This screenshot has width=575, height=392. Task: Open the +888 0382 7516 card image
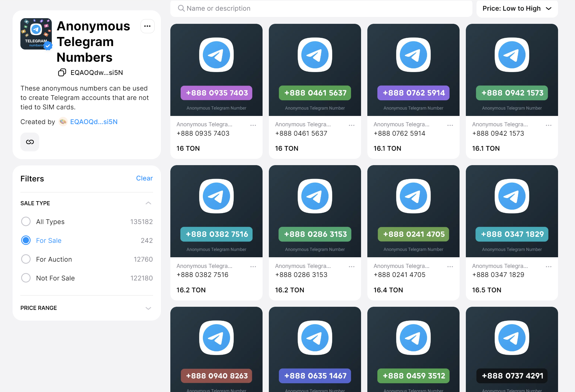tap(216, 211)
